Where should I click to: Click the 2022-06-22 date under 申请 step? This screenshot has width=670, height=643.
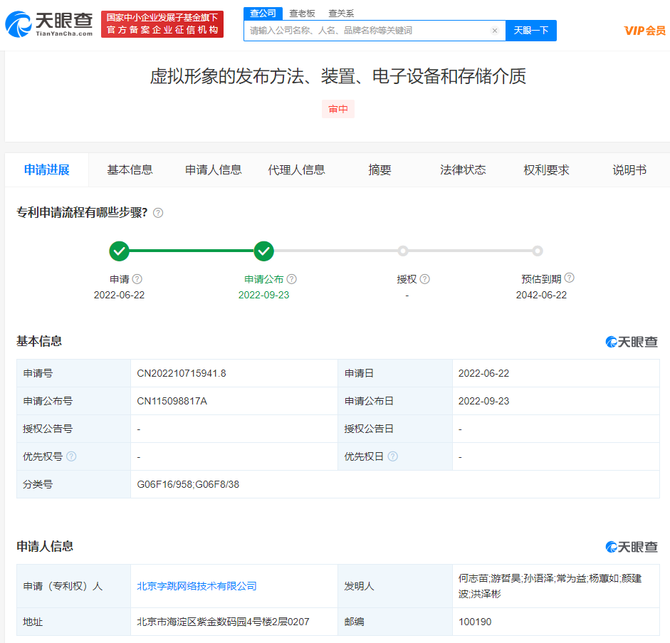point(119,295)
